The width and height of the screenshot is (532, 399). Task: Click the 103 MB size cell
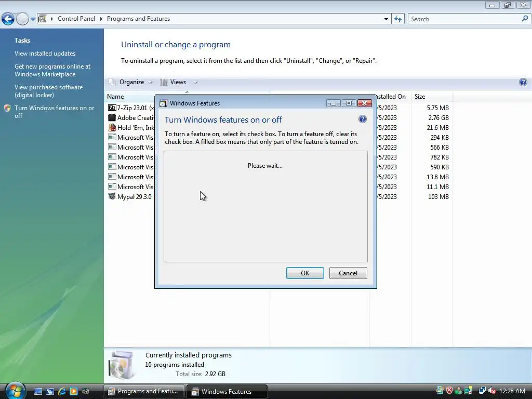(x=438, y=197)
